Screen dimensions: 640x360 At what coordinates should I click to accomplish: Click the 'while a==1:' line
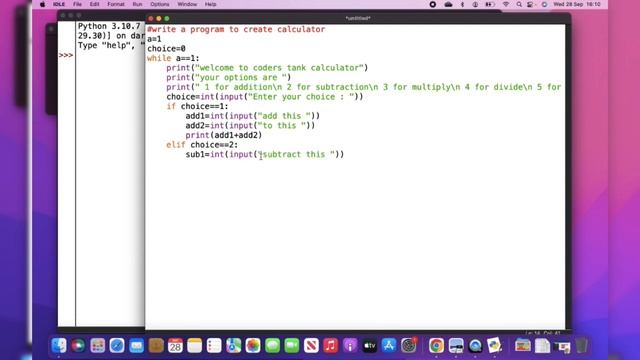[173, 58]
